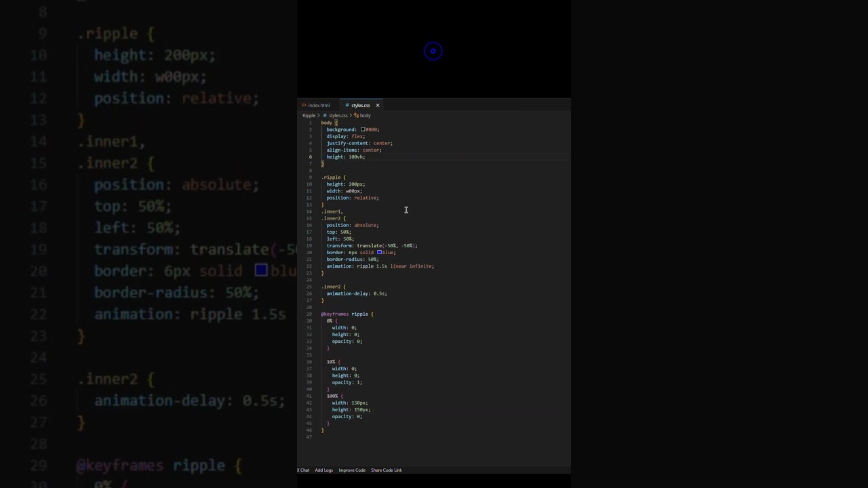Open the styles.css breadcrumb segment
Image resolution: width=868 pixels, height=488 pixels.
coord(336,115)
